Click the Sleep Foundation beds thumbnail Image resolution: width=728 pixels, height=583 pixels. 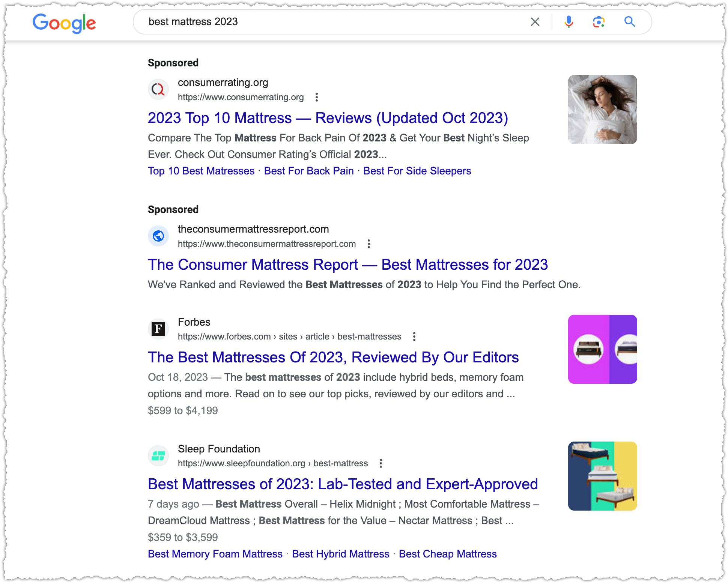click(x=602, y=476)
